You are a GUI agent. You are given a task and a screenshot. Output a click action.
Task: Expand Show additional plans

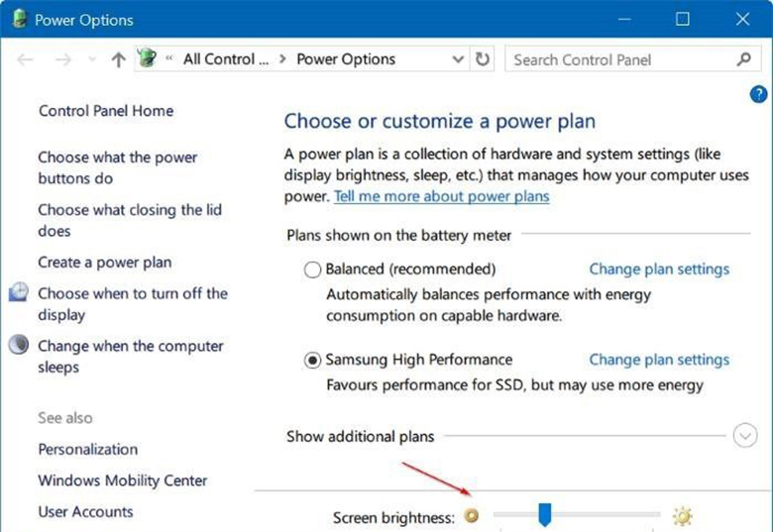(x=745, y=436)
